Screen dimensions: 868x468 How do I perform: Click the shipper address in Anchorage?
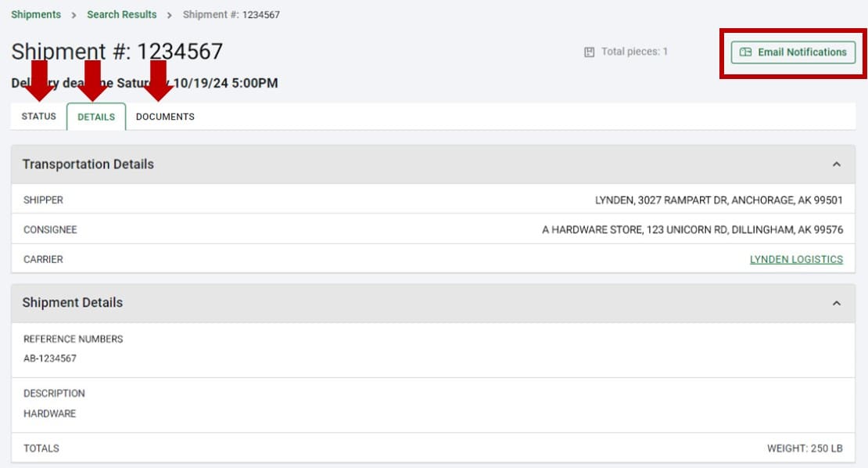(x=719, y=200)
